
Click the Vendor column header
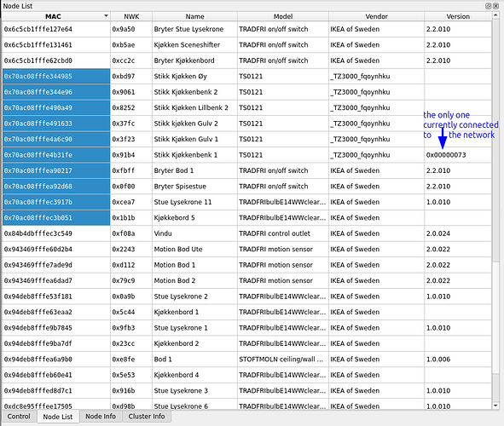(x=376, y=16)
